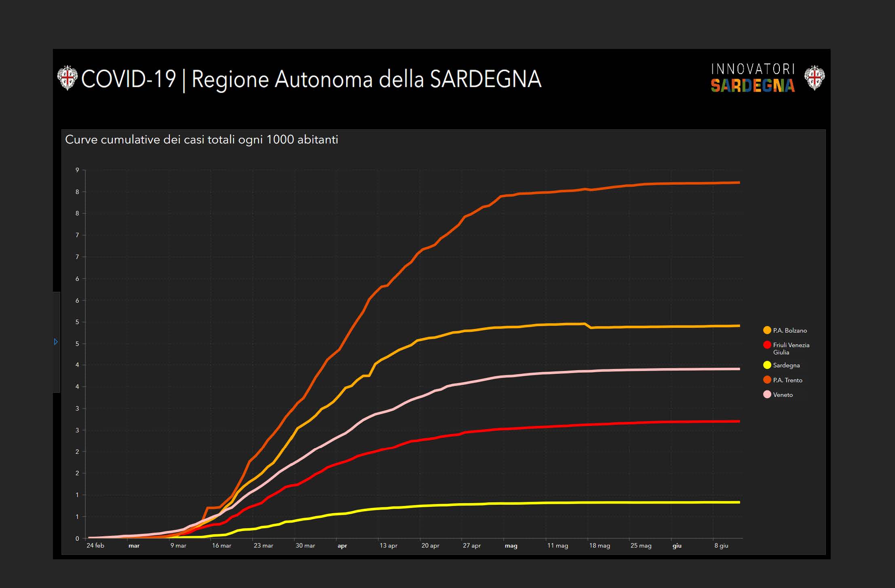The image size is (895, 588).
Task: Click the COVID-19 Regione Autonoma della SARDEGNA title
Action: pos(311,79)
